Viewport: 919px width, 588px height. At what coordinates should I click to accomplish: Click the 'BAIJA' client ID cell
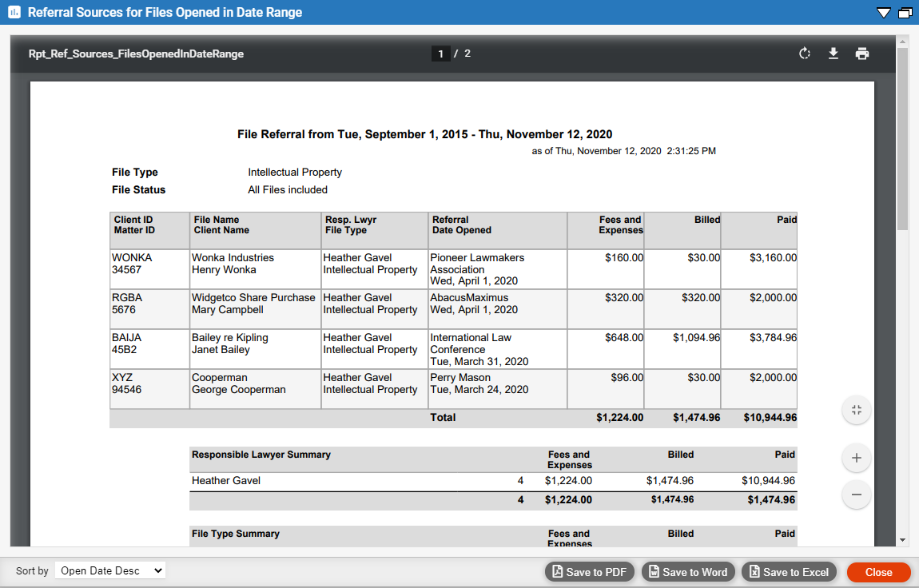(126, 337)
